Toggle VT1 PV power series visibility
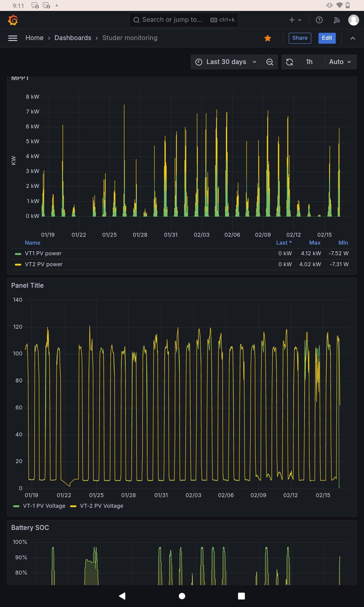Screen dimensions: 364x607 tap(43, 253)
